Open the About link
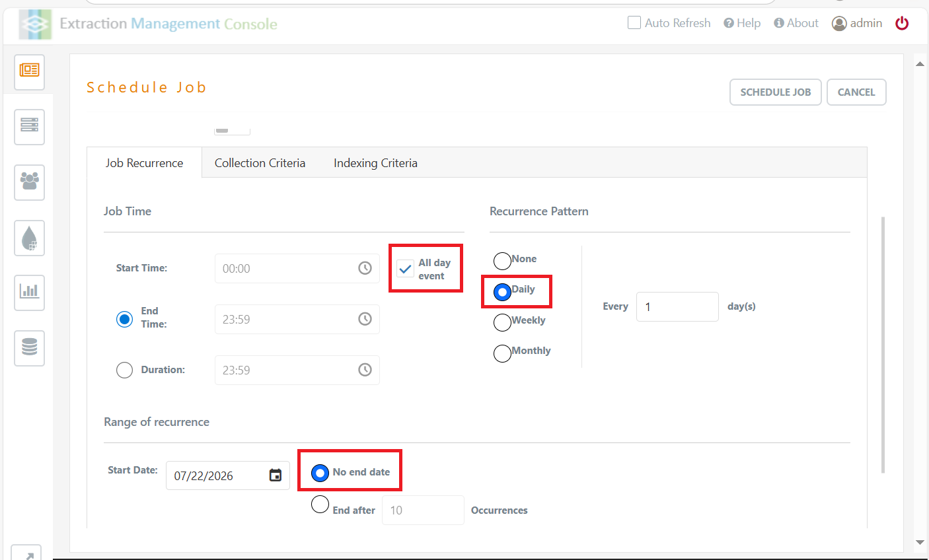Image resolution: width=929 pixels, height=560 pixels. point(796,23)
